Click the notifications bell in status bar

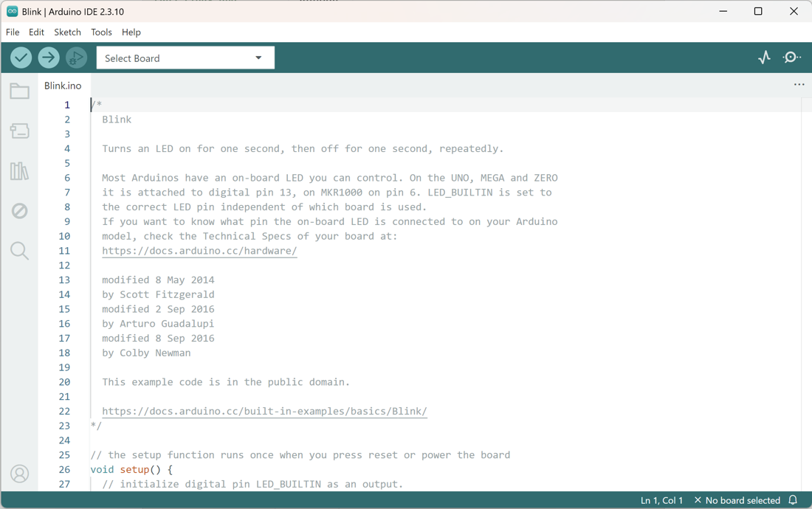point(793,500)
